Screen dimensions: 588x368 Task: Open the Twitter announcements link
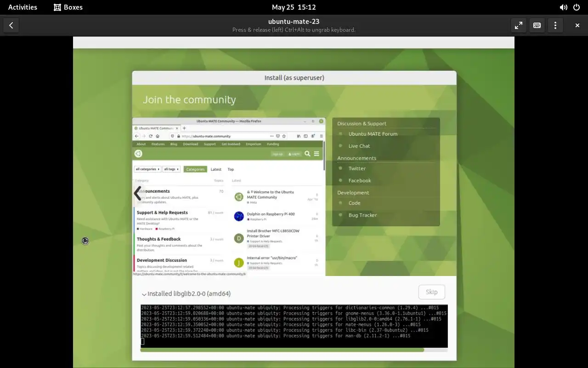coord(357,168)
